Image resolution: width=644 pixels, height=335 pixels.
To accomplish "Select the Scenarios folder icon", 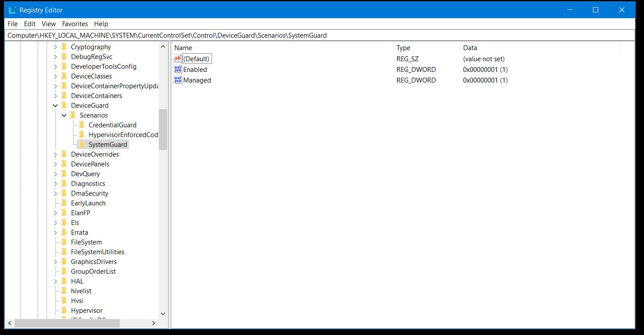I will point(73,115).
